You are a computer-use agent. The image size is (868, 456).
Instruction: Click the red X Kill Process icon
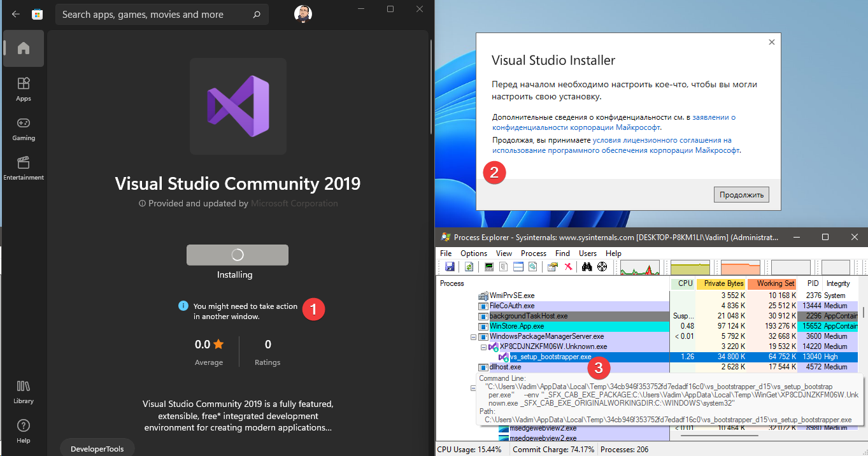568,267
